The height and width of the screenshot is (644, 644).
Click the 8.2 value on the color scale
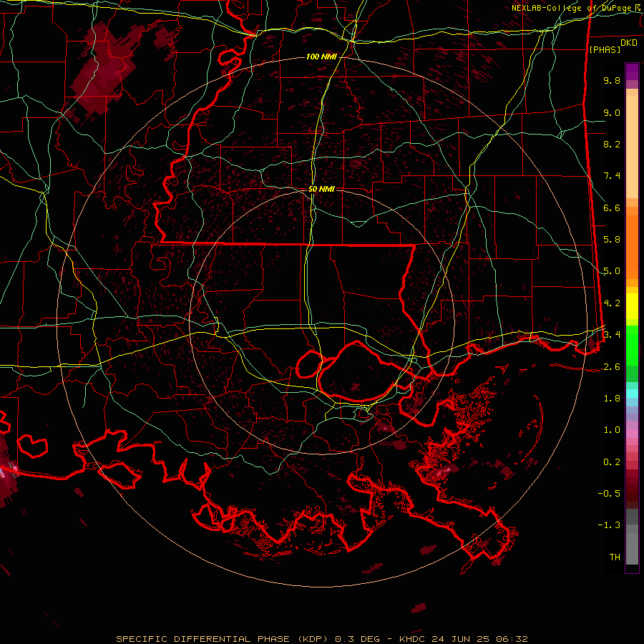[x=612, y=144]
